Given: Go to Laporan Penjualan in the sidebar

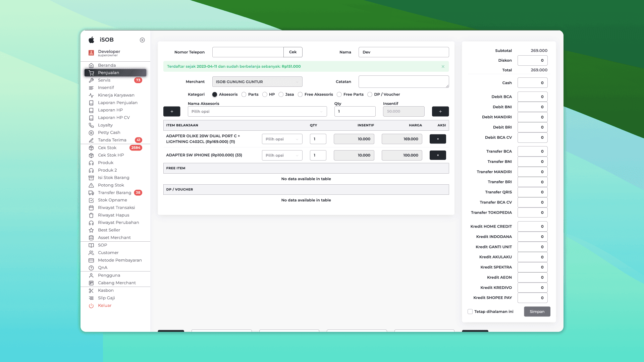Looking at the screenshot, I should 117,103.
